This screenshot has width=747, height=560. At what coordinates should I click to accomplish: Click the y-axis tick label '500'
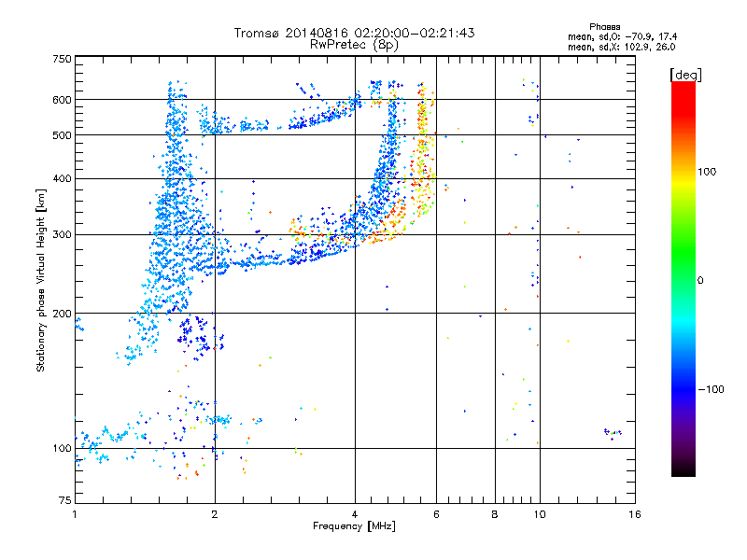click(62, 135)
